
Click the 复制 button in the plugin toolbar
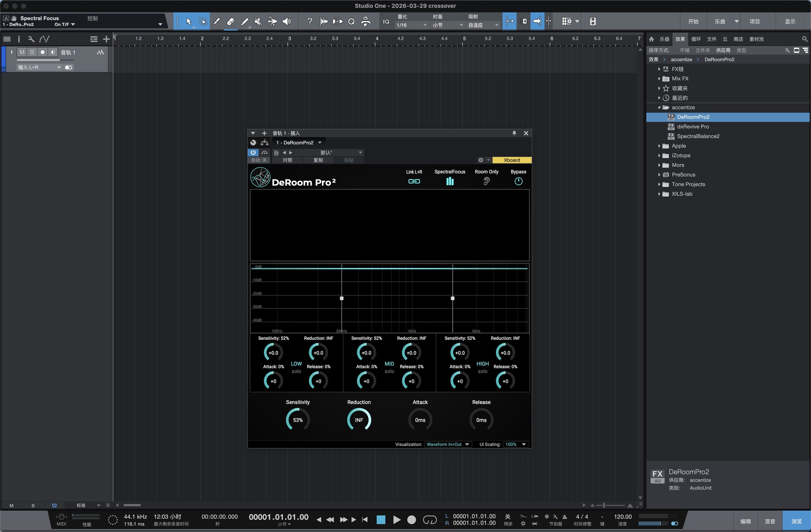[x=318, y=160]
